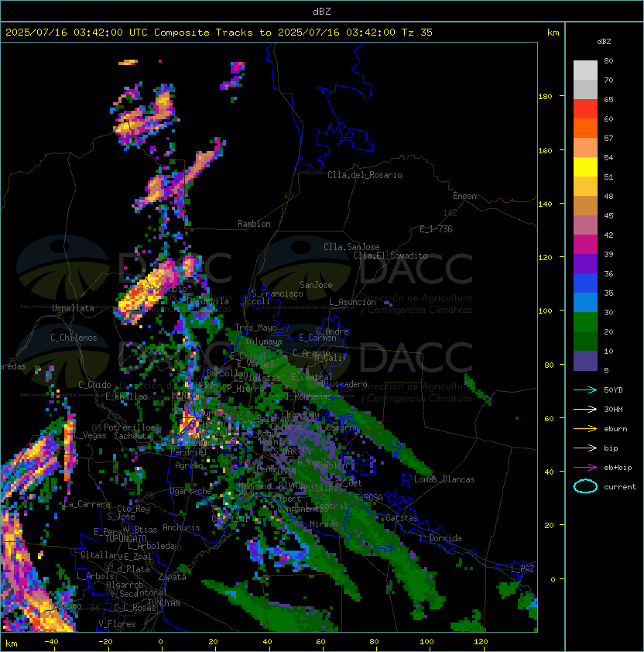
Task: Click the '30HM' legend label
Action: 613,410
